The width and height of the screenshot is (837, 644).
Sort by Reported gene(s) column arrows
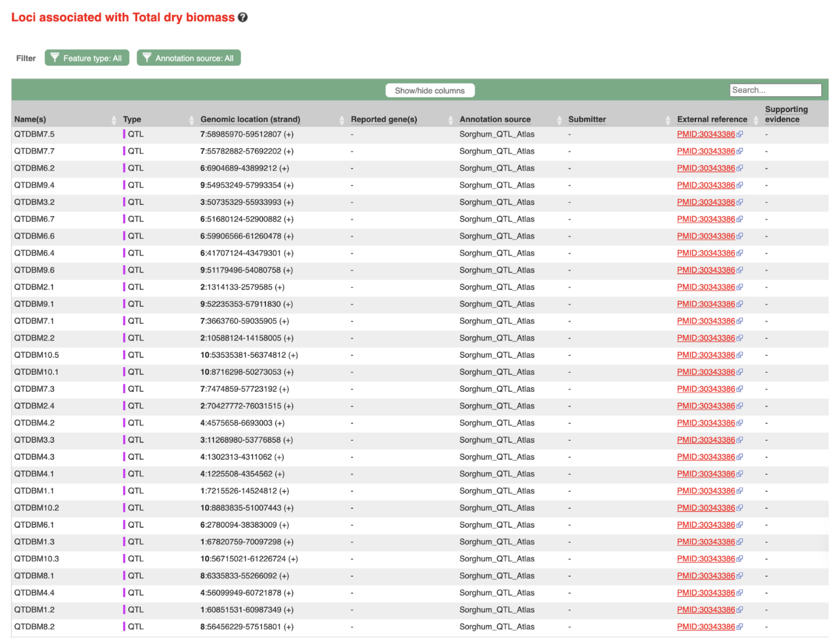(451, 120)
